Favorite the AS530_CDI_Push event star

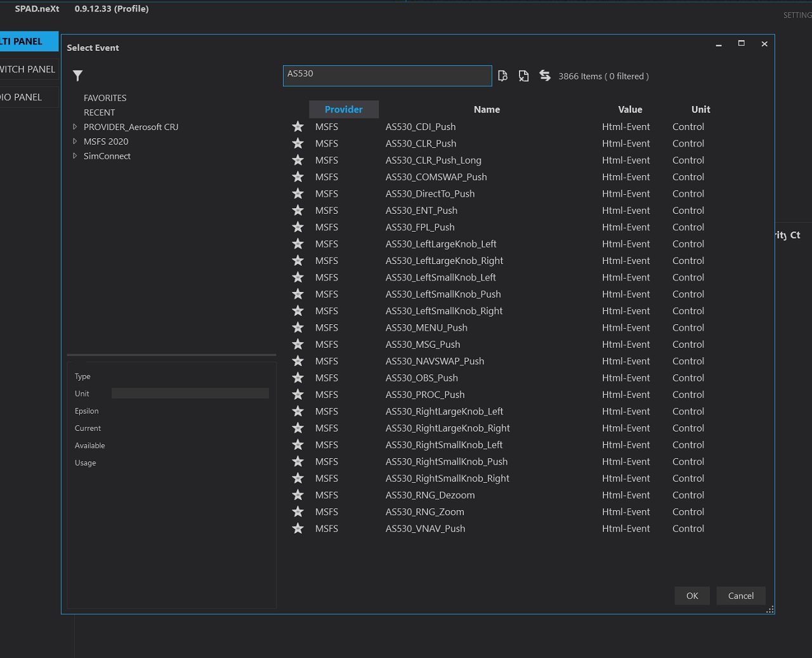point(298,127)
